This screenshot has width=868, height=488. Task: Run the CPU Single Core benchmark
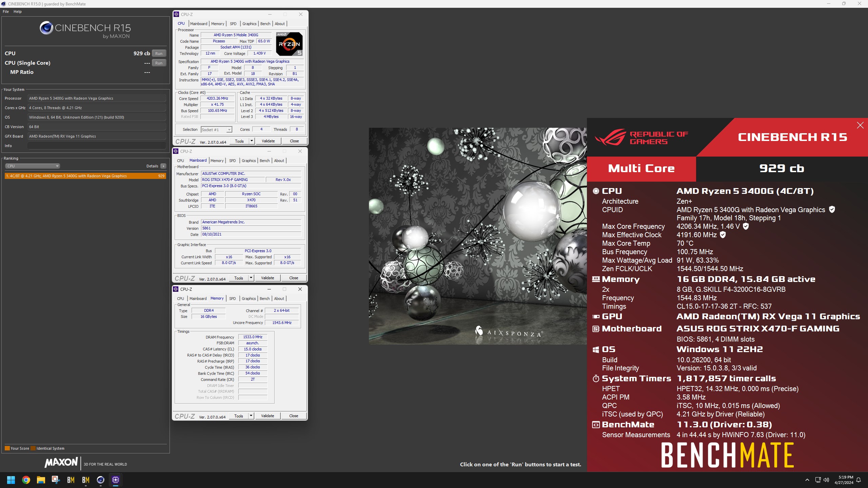click(x=159, y=63)
